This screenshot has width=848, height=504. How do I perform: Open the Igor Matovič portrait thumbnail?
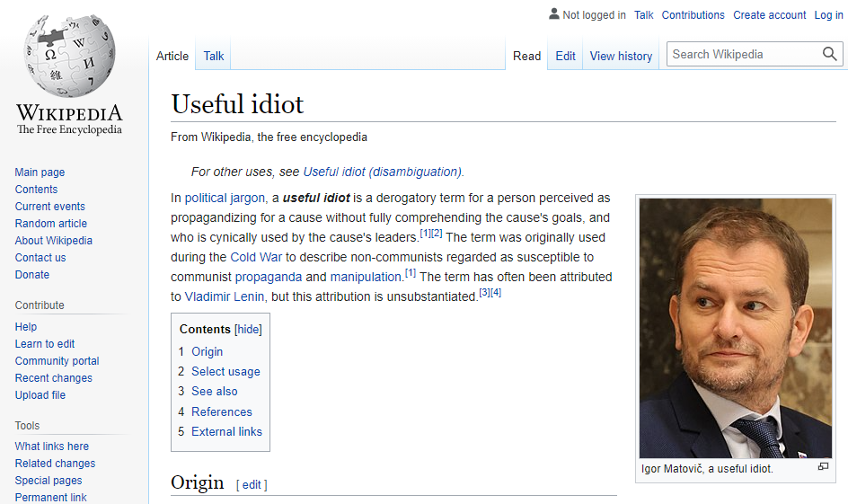(736, 328)
